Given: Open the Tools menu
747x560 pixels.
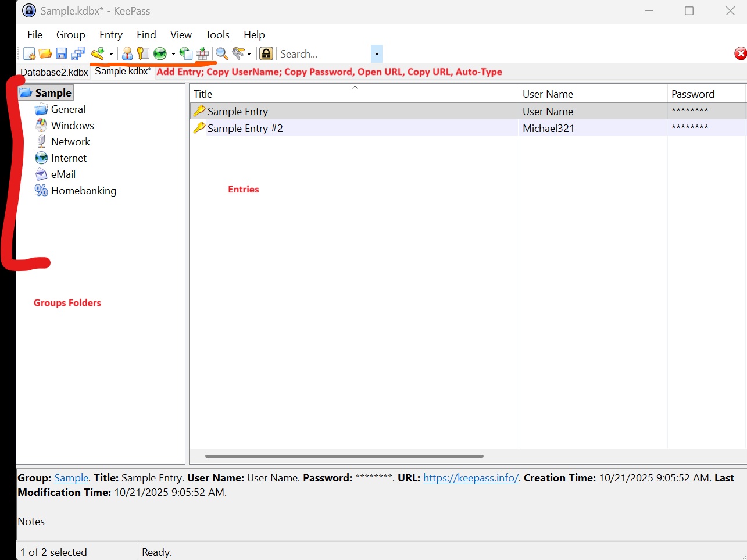Looking at the screenshot, I should click(217, 35).
